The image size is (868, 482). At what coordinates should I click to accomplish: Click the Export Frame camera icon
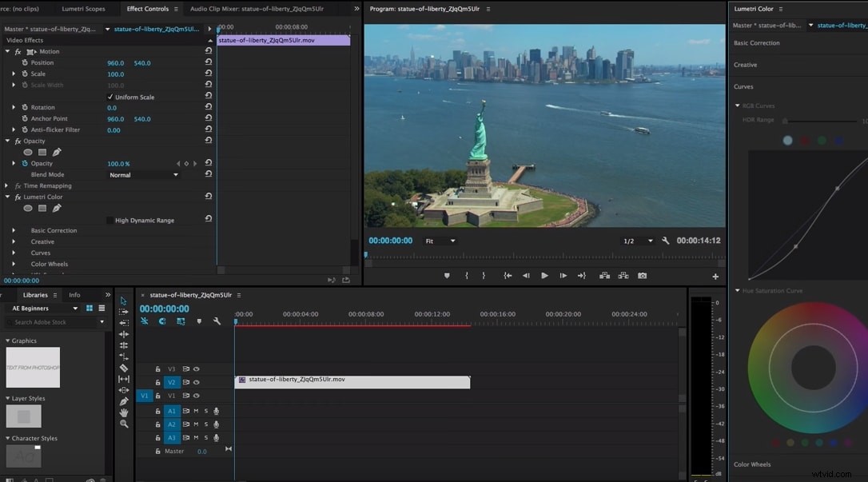tap(643, 274)
